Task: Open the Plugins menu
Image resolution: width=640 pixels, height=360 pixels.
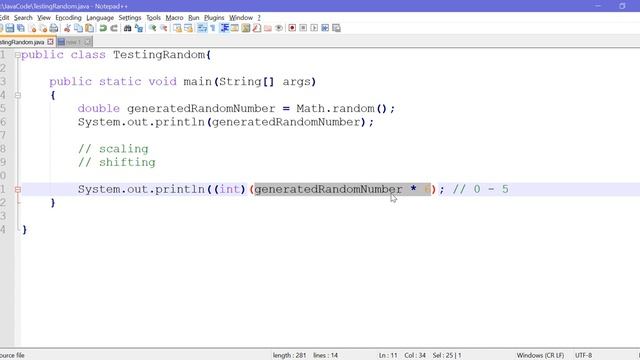Action: [x=214, y=18]
